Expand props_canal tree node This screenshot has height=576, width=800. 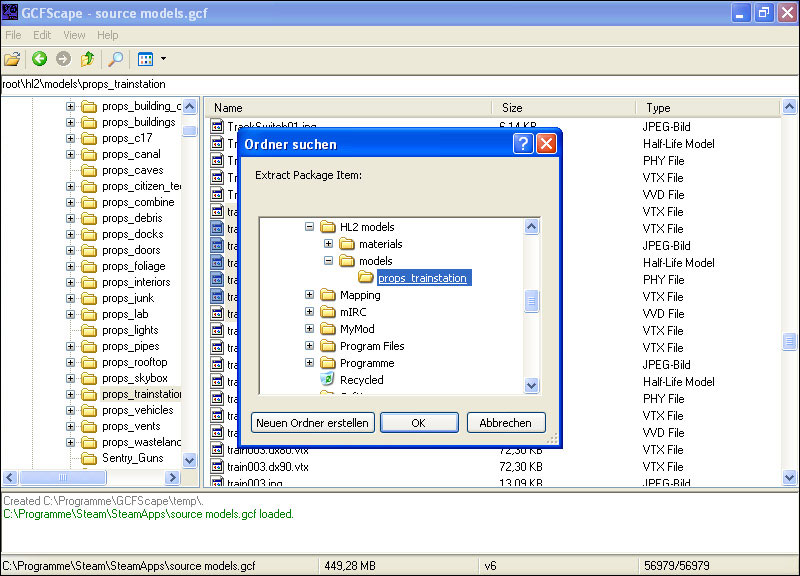(70, 155)
